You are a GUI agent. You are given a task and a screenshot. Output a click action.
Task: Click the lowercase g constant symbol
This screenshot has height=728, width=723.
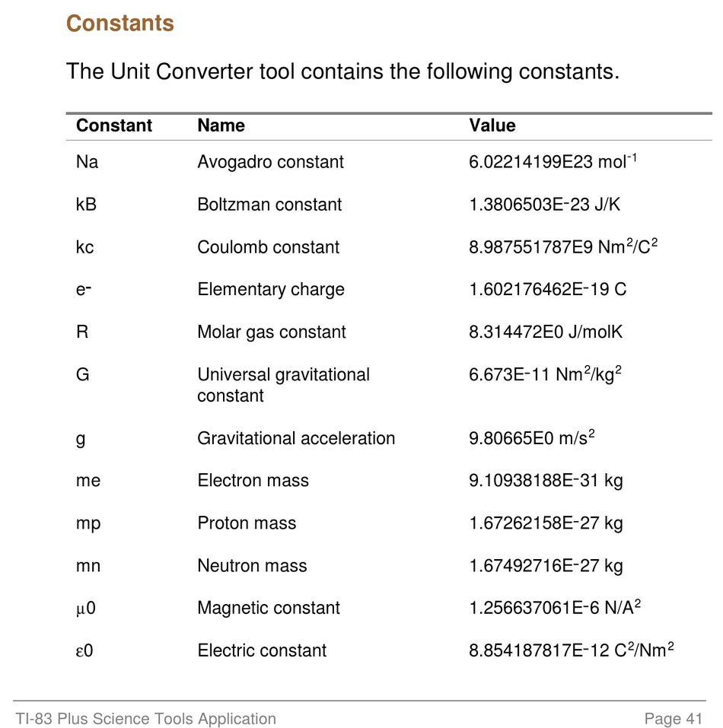(81, 439)
